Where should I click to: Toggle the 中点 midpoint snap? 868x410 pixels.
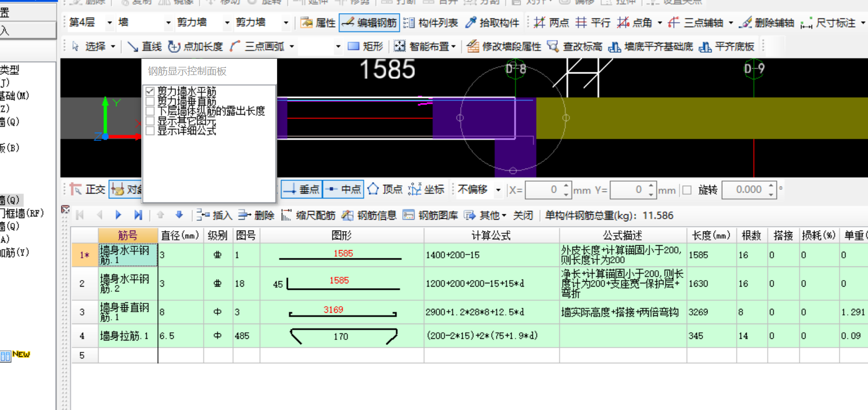tap(343, 189)
